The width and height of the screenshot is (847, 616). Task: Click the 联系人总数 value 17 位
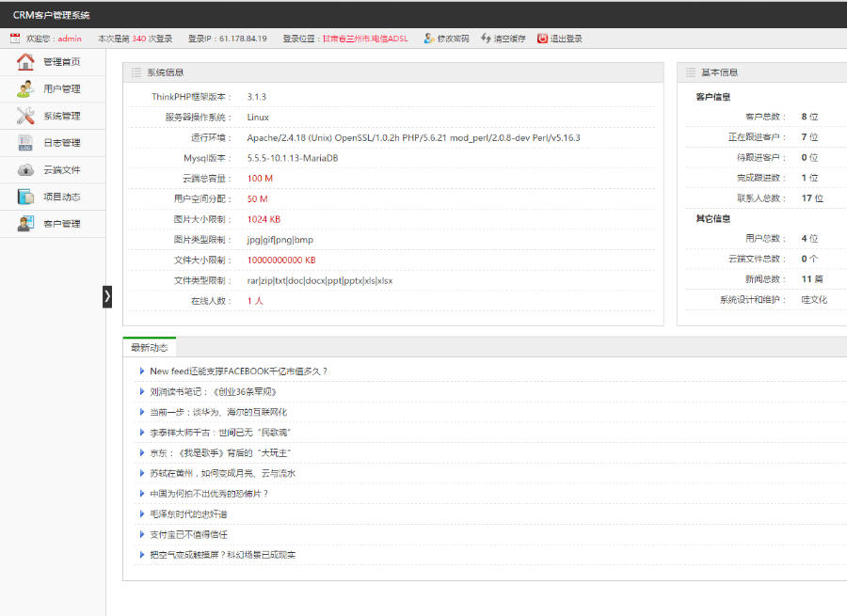click(812, 198)
